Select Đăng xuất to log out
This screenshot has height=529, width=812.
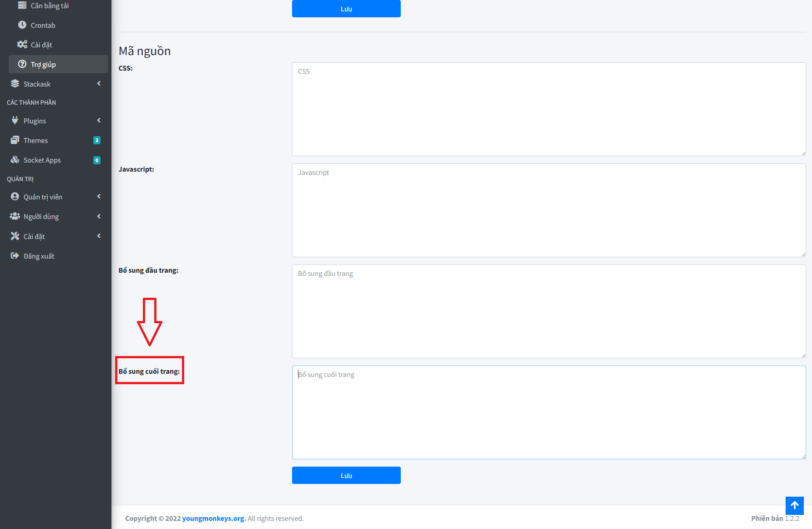pos(55,256)
